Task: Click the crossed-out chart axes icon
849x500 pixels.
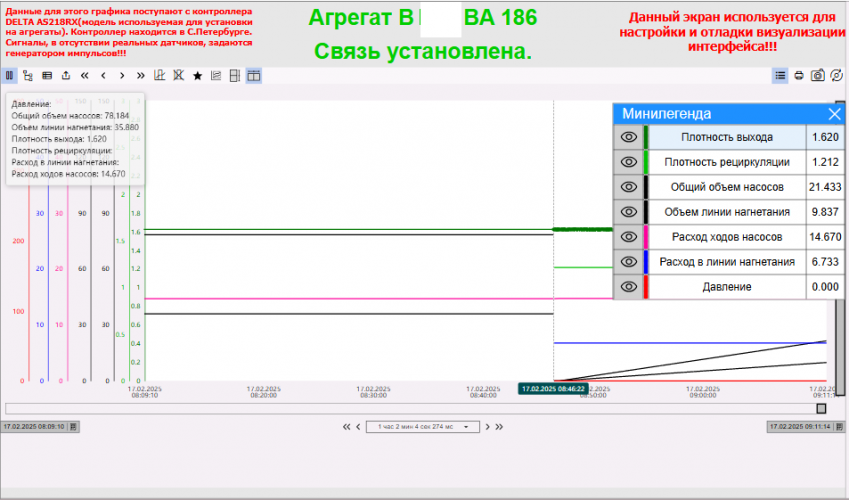Action: tap(178, 75)
